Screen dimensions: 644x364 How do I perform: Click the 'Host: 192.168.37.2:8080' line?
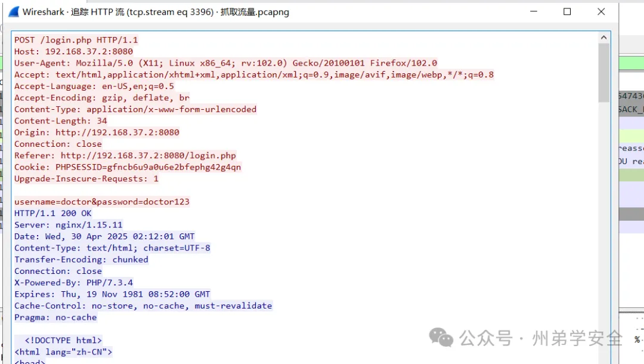73,51
